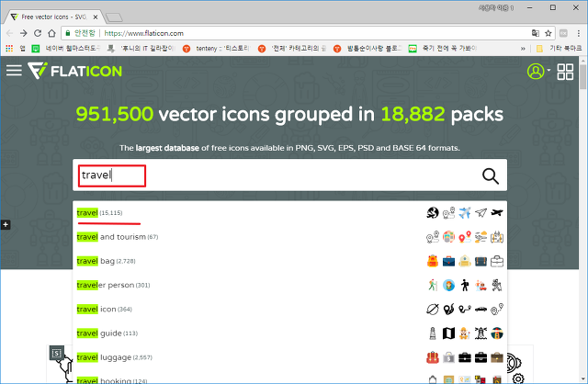Viewport: 588px width, 384px height.
Task: Click the colorful circular map icon
Action: click(x=448, y=237)
